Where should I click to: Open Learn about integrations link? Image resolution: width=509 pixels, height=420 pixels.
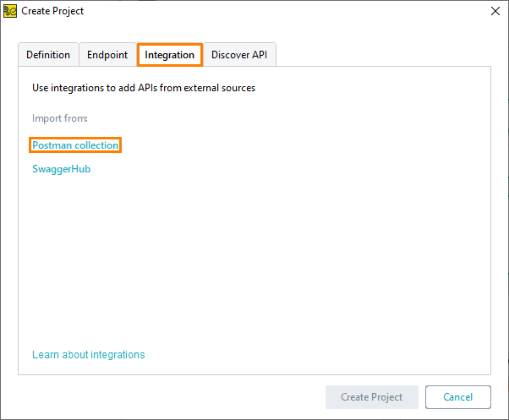coord(88,355)
